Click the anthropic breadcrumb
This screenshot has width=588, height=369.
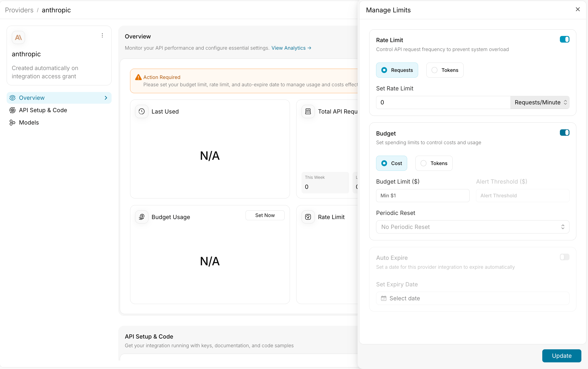pyautogui.click(x=56, y=10)
